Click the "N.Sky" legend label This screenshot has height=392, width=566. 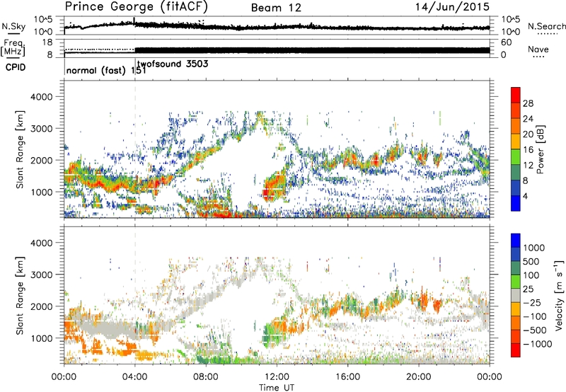pos(13,26)
